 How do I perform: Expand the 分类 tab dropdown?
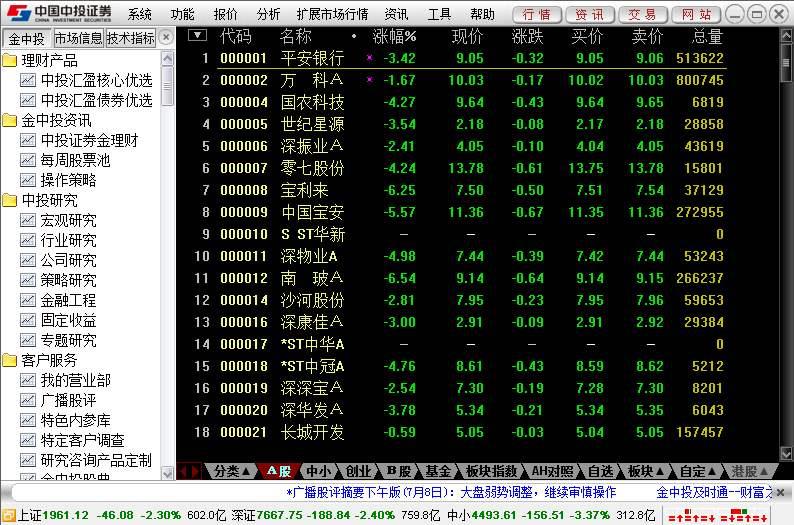247,472
